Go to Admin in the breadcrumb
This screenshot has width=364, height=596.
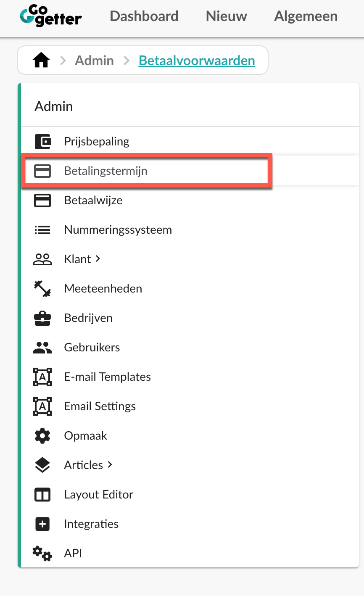[x=94, y=61]
